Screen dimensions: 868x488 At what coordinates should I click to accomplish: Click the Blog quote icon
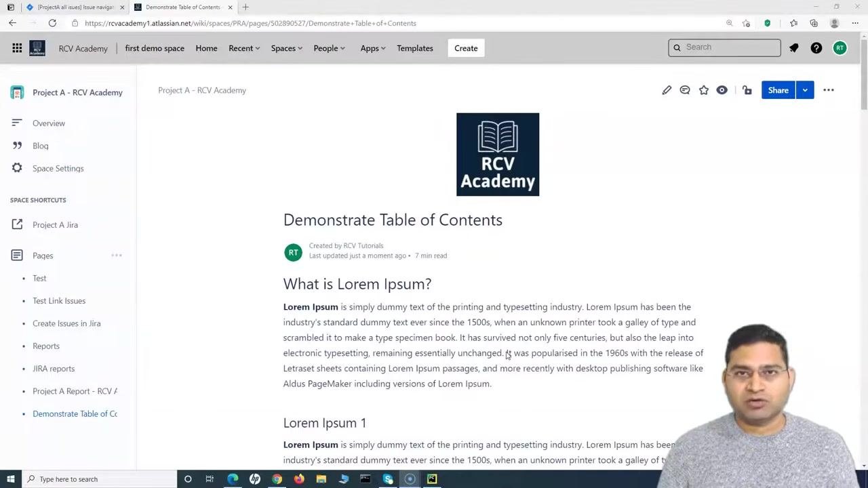coord(17,146)
